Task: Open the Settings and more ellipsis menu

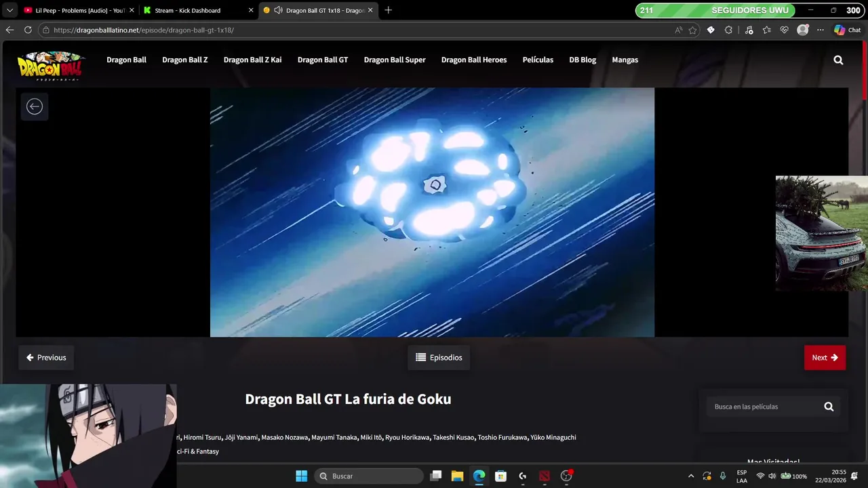Action: coord(821,30)
